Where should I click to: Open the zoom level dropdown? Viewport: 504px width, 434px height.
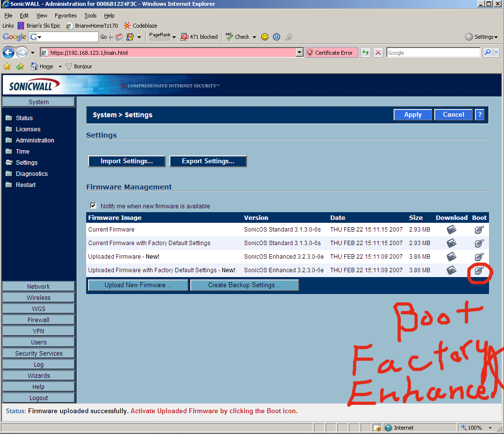(490, 428)
